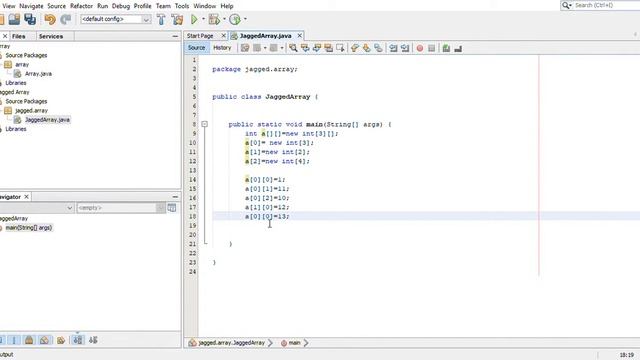The width and height of the screenshot is (640, 360).
Task: Open the Window menu
Action: pos(204,6)
